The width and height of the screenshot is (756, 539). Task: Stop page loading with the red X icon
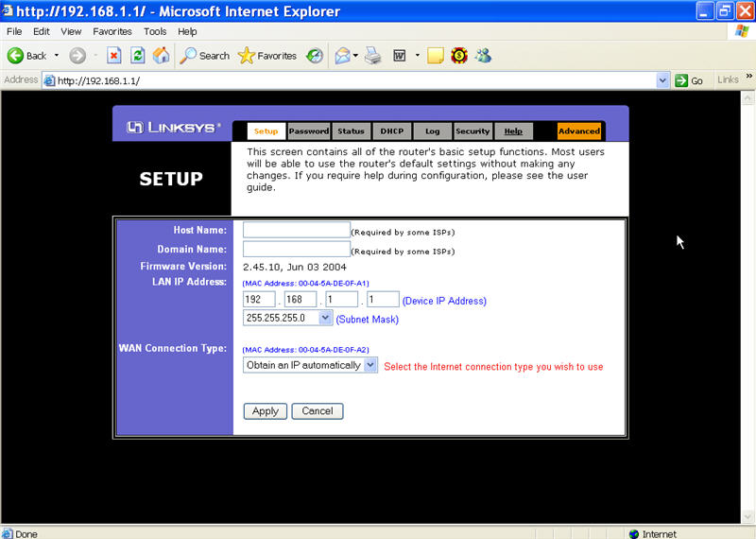(113, 56)
